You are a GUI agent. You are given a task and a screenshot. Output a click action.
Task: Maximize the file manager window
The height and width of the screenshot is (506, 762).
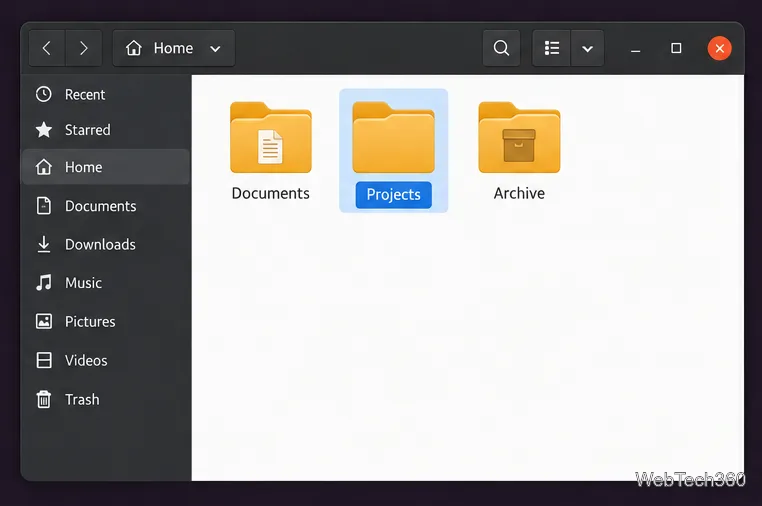point(676,48)
